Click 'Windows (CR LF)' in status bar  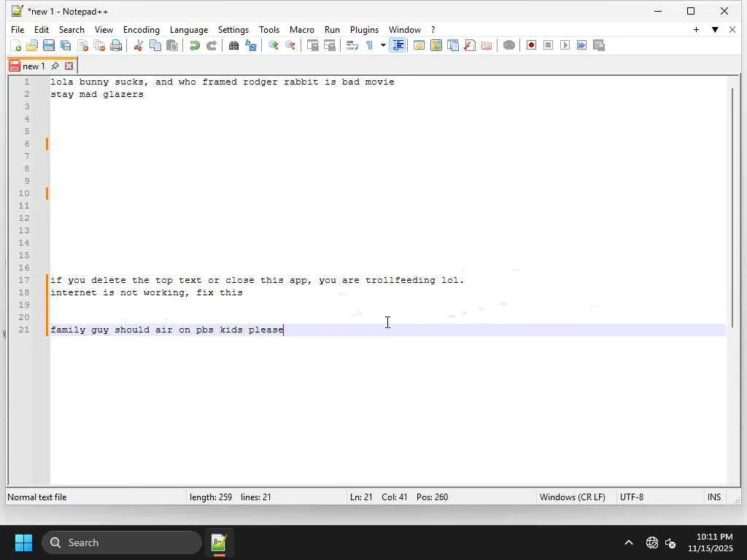572,497
